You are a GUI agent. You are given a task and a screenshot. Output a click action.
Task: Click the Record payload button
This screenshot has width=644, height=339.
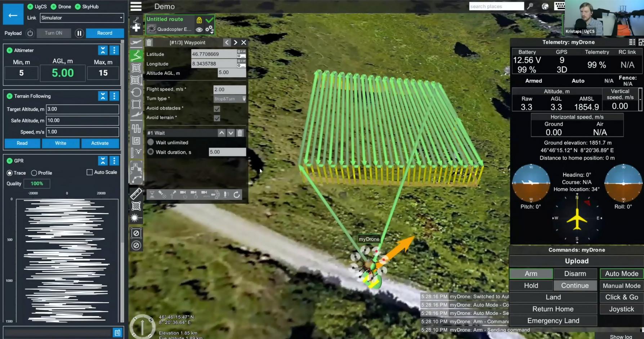105,33
